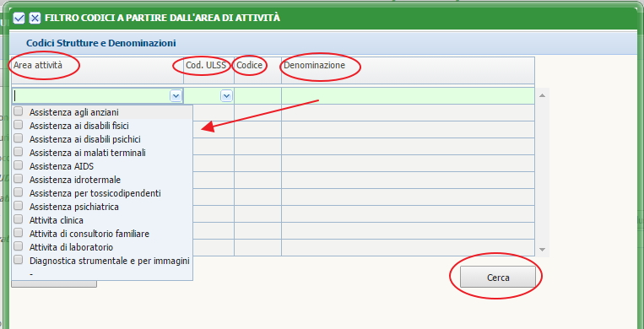
Task: Click the Codice filter input cell
Action: point(258,95)
